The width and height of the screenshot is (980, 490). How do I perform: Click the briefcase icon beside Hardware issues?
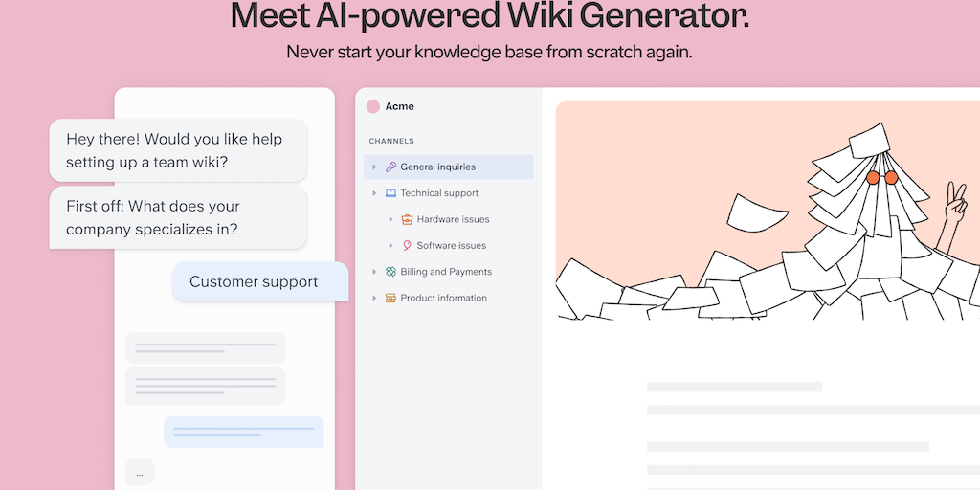pos(407,219)
